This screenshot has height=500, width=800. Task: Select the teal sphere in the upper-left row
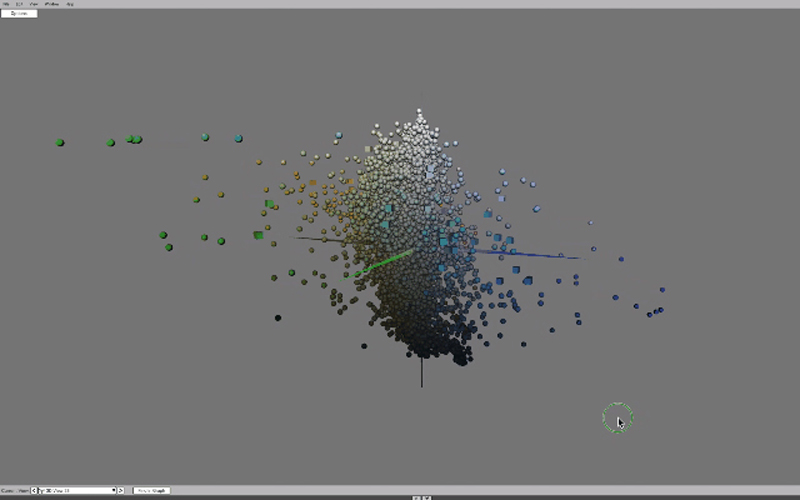tap(205, 137)
